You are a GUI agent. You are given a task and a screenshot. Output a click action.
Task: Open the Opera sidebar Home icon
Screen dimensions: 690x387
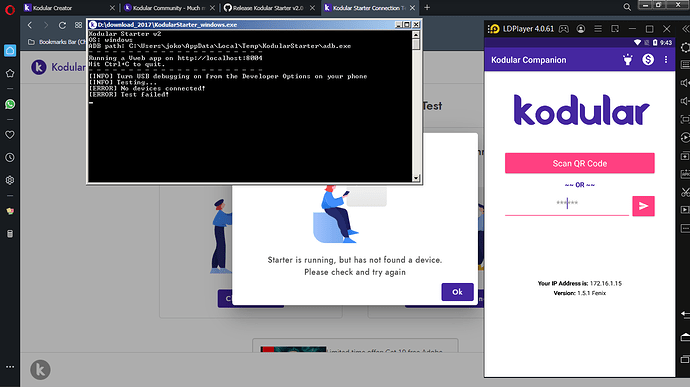click(10, 50)
